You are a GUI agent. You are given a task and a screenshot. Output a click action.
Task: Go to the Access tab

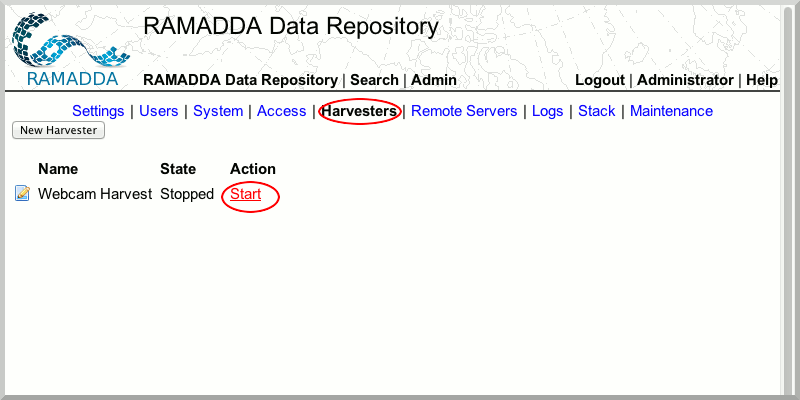tap(281, 111)
